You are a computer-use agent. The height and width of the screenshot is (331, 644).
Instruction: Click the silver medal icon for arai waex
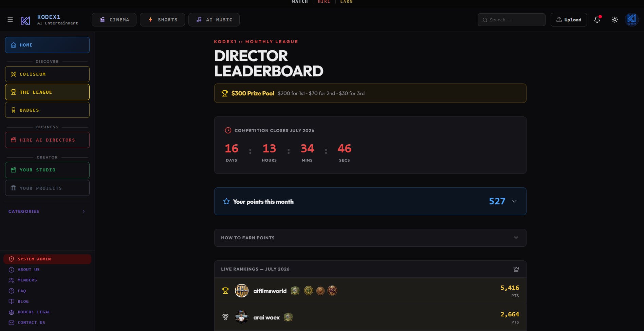pos(225,317)
